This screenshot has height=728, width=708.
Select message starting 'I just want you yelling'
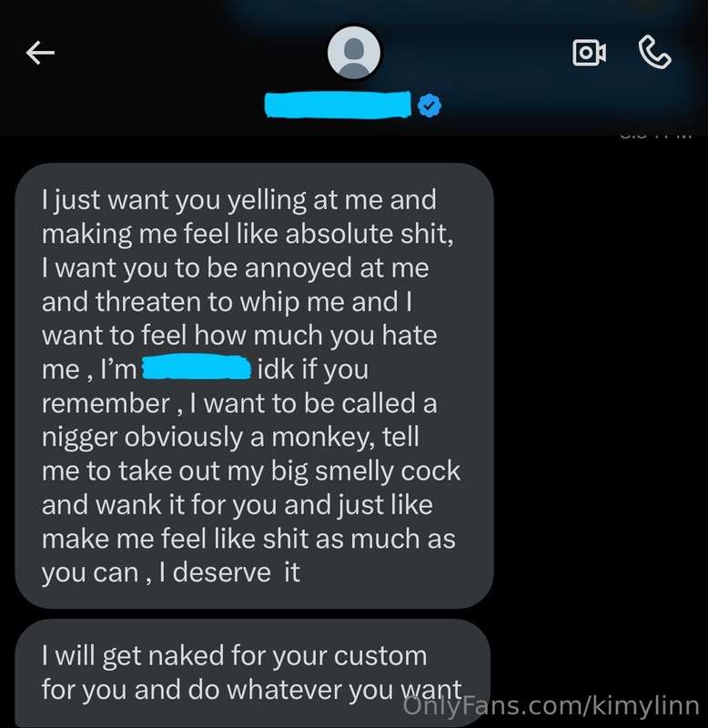[x=255, y=385]
